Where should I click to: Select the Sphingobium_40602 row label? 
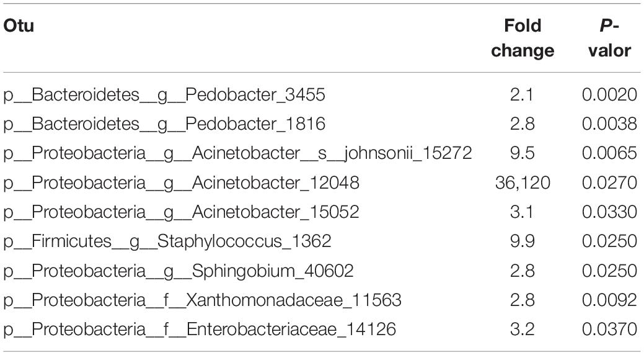tap(179, 271)
